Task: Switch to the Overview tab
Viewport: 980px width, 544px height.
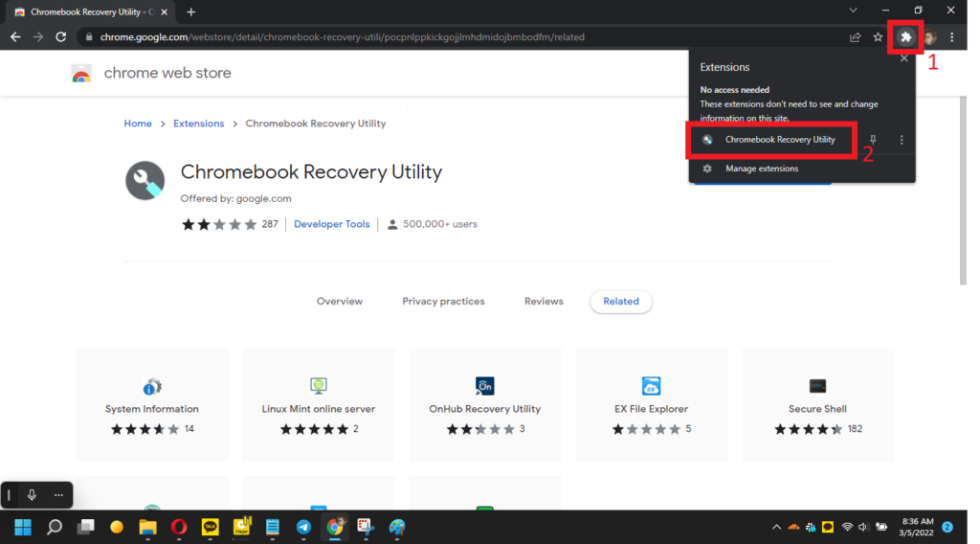Action: [x=340, y=302]
